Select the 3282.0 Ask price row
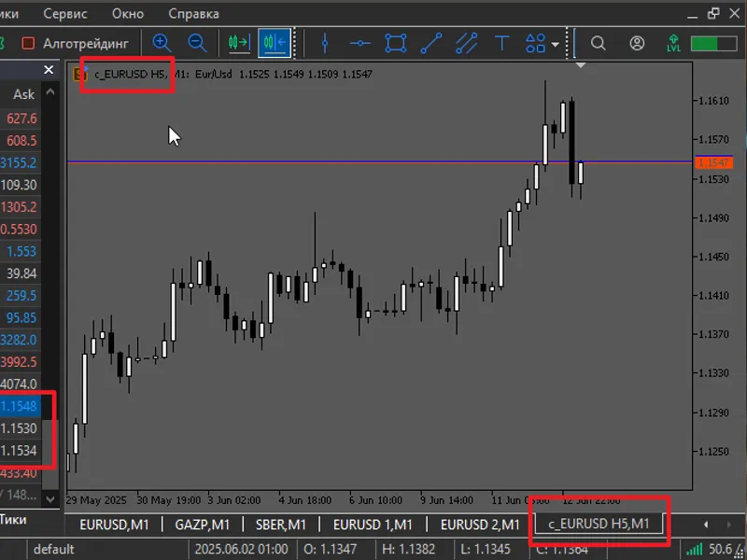 [19, 340]
